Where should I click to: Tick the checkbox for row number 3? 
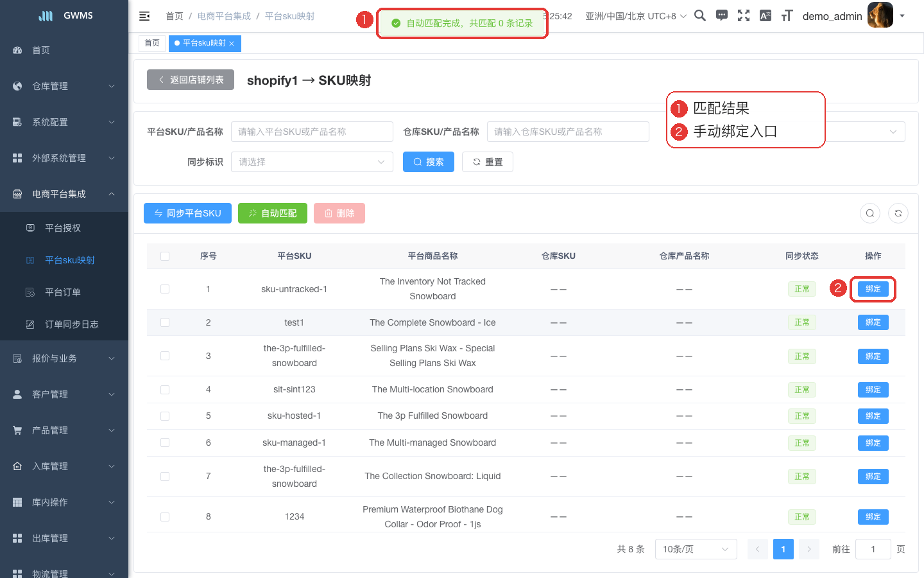point(165,356)
